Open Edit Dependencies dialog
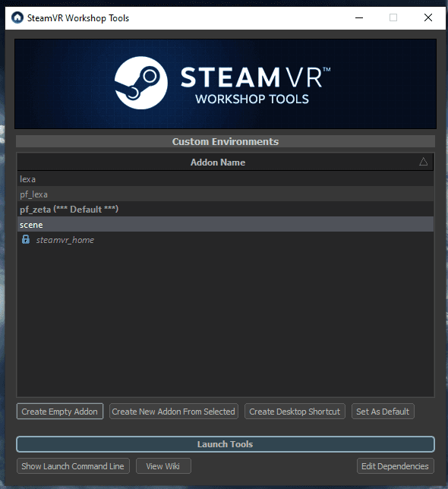448x489 pixels. pos(395,466)
